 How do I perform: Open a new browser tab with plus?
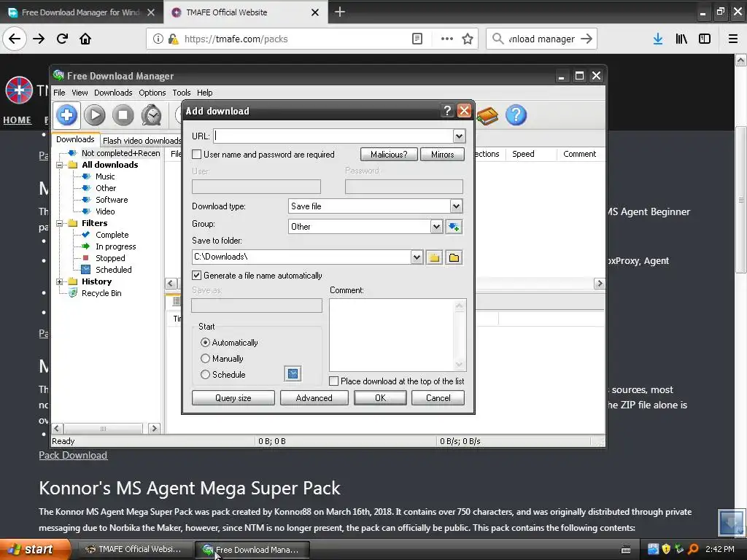[x=340, y=12]
